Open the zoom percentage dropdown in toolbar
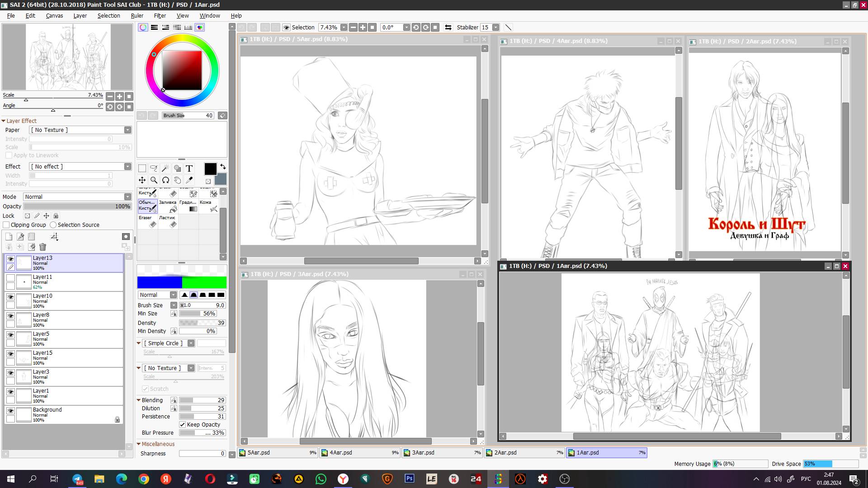This screenshot has height=488, width=868. (x=344, y=27)
